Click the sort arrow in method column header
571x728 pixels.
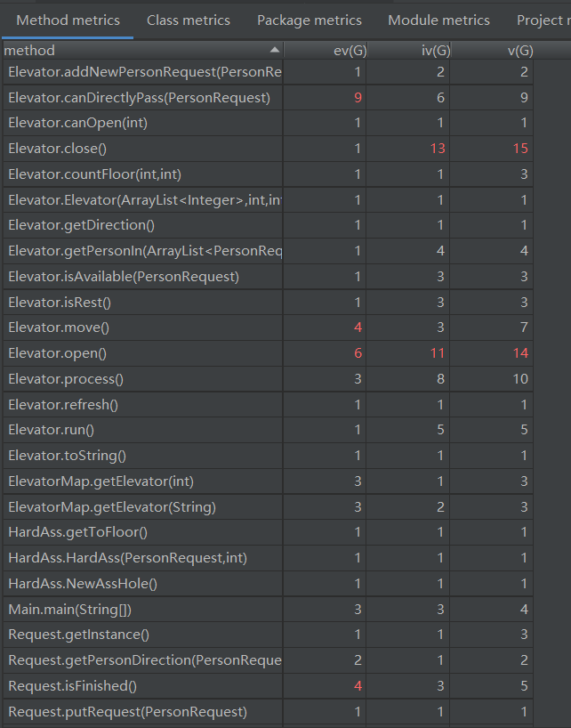[274, 50]
